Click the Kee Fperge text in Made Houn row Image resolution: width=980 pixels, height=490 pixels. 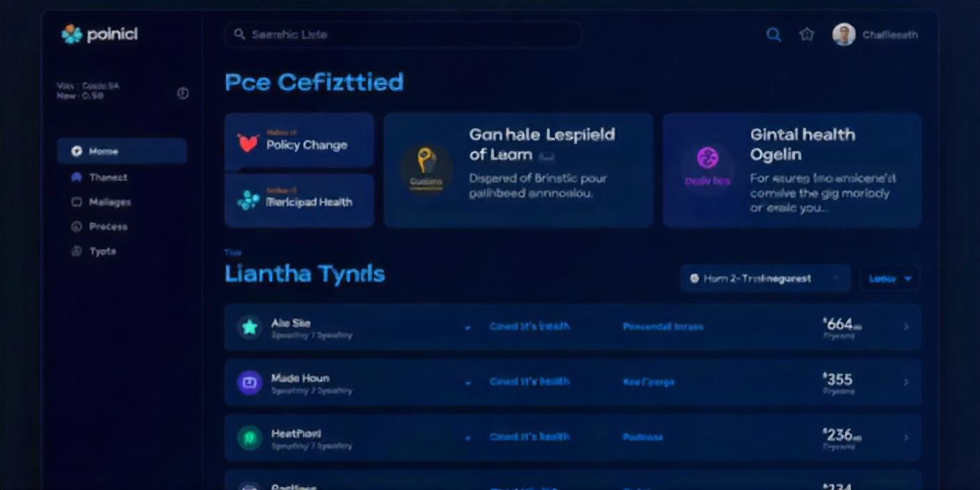pos(648,382)
